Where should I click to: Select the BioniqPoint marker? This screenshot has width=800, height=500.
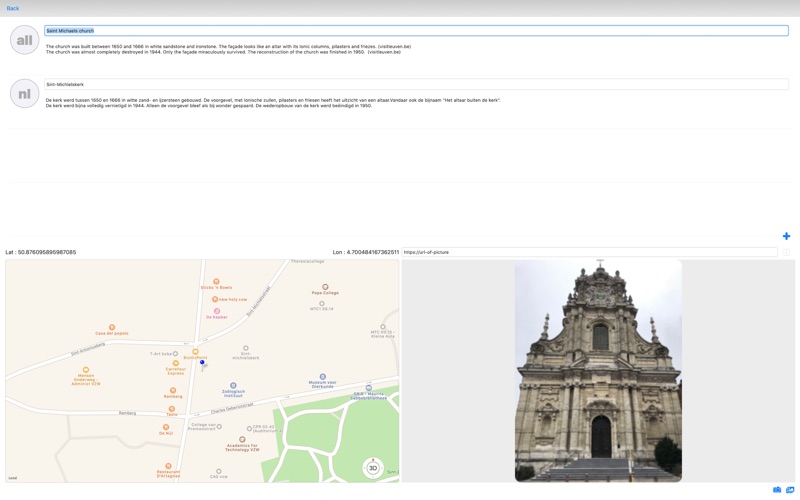(x=195, y=352)
